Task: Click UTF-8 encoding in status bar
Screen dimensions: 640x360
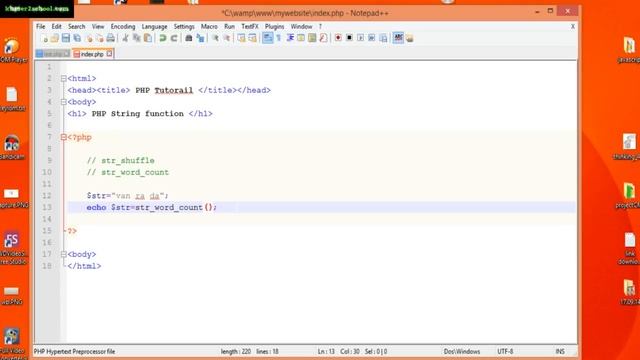Action: click(x=505, y=351)
